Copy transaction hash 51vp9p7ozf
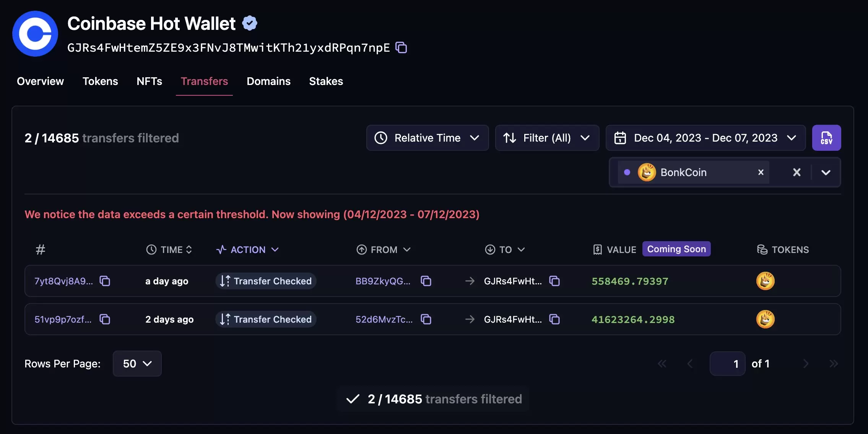Viewport: 868px width, 434px height. point(105,319)
